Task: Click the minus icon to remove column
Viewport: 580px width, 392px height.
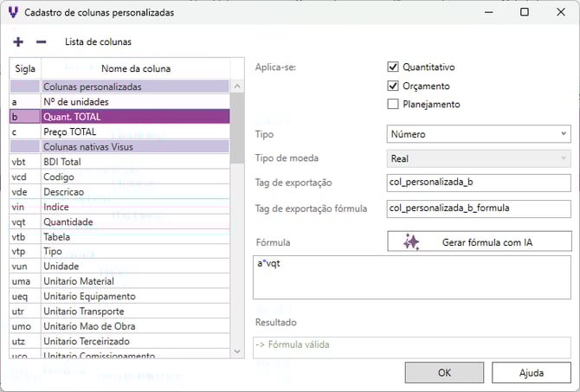Action: pos(41,42)
